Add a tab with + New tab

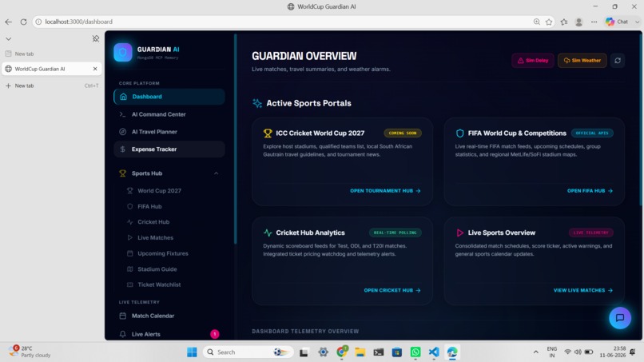(51, 86)
